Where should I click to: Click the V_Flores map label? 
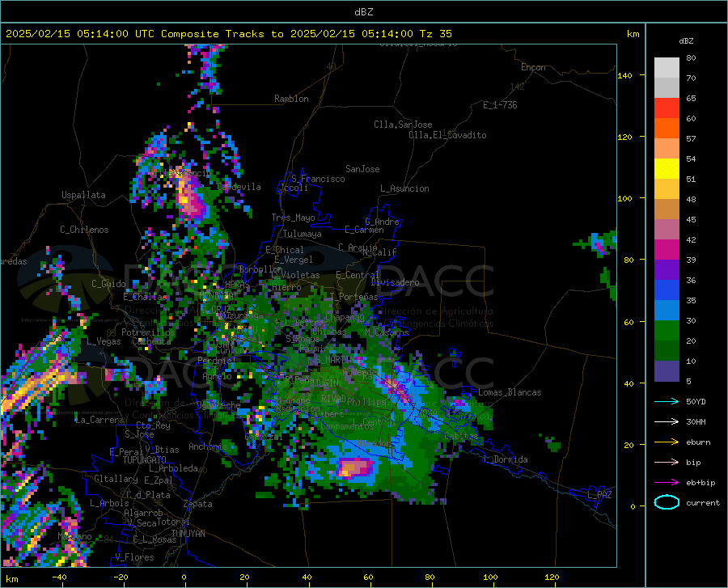click(x=134, y=557)
